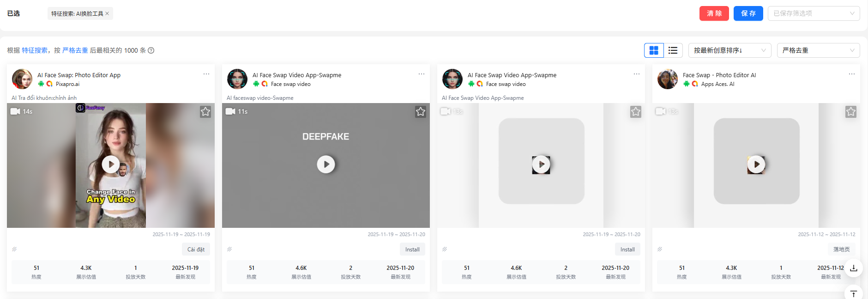
Task: Open more options for Pixapro.ai ad card
Action: [206, 74]
